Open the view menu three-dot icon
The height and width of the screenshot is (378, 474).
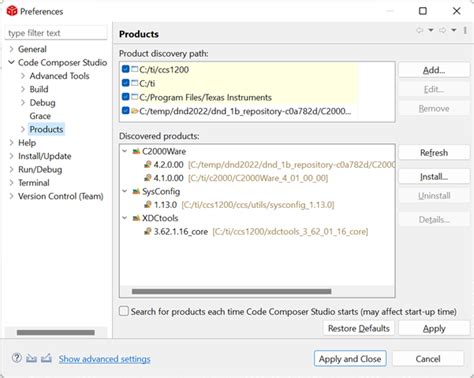465,30
